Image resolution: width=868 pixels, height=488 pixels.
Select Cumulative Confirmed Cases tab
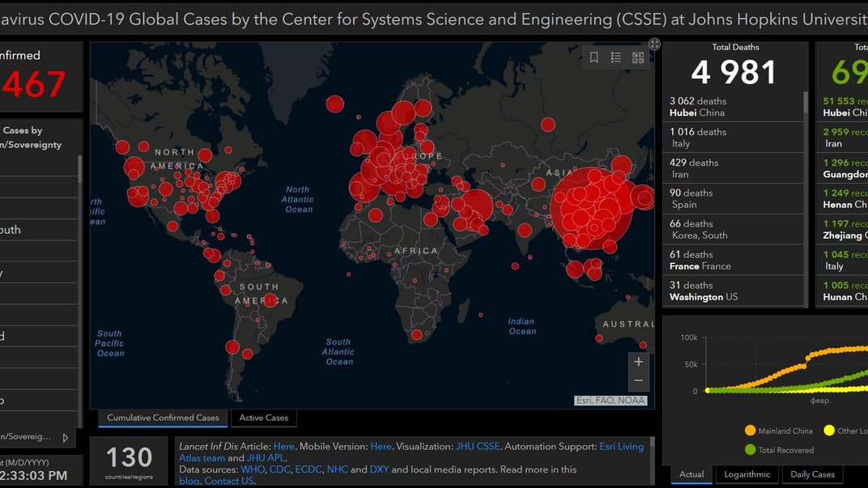point(163,418)
